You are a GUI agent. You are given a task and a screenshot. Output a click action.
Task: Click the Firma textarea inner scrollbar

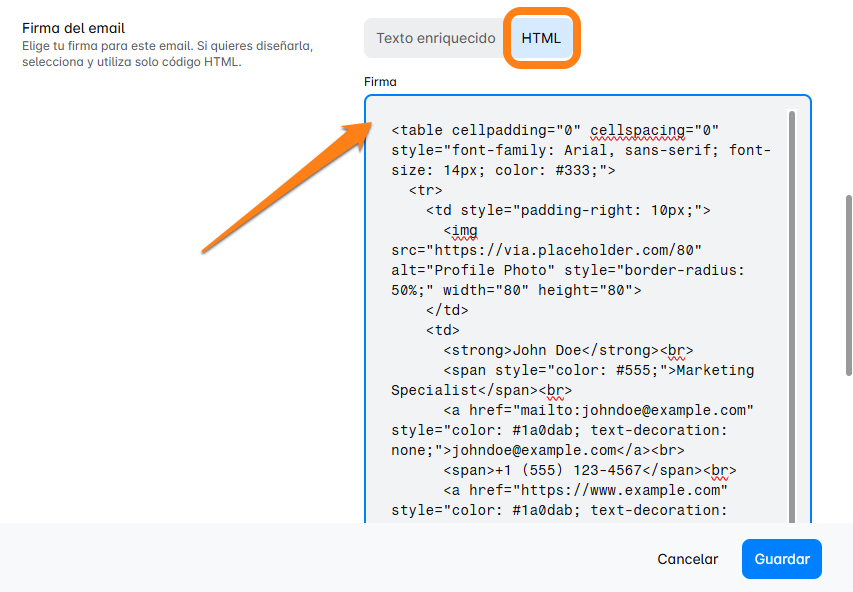(792, 316)
